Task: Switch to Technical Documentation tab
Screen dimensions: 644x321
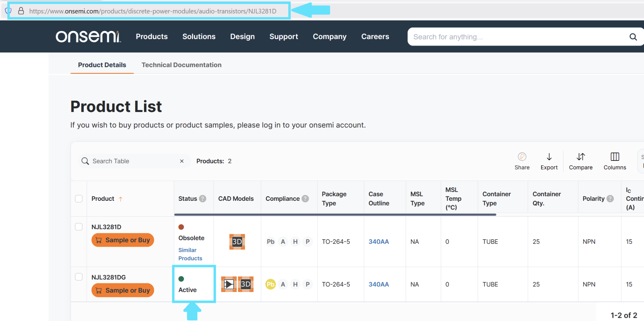Action: click(181, 65)
